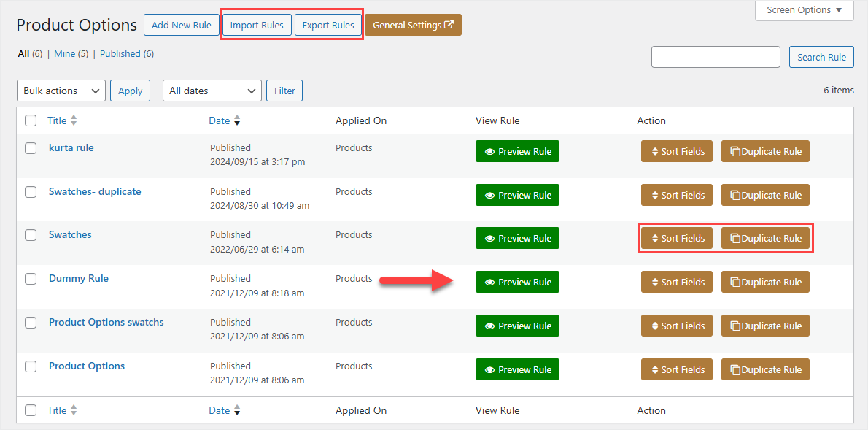Open the Product Options swatchs rule link

(x=106, y=322)
